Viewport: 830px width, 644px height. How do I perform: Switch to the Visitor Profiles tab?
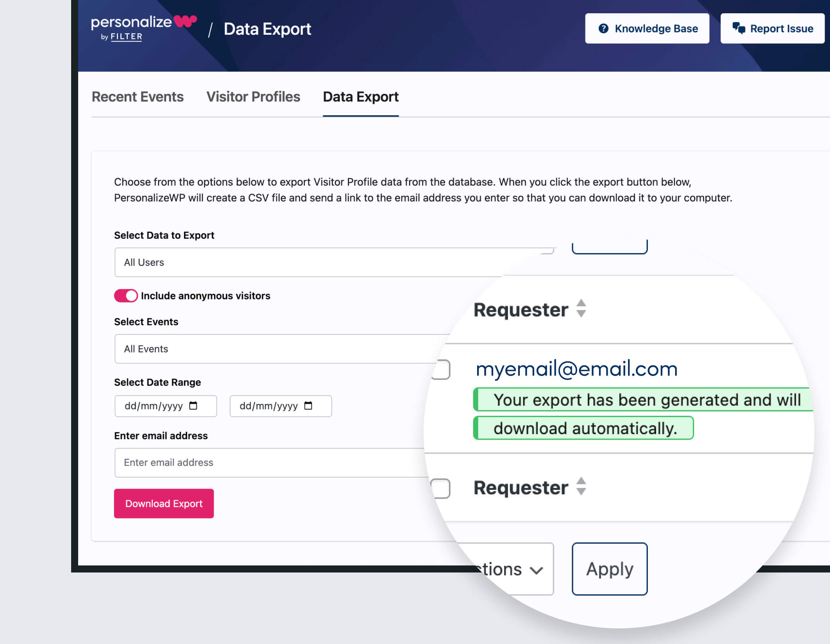tap(253, 97)
